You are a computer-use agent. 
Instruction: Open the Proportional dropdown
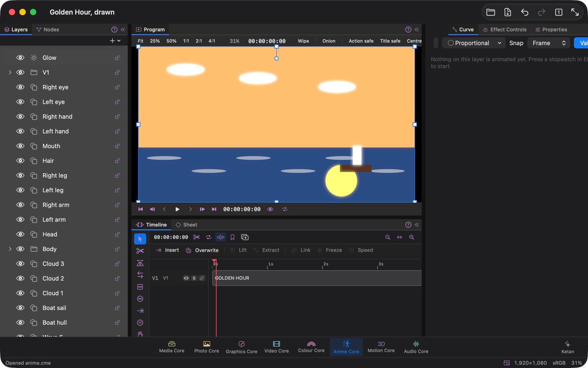474,43
